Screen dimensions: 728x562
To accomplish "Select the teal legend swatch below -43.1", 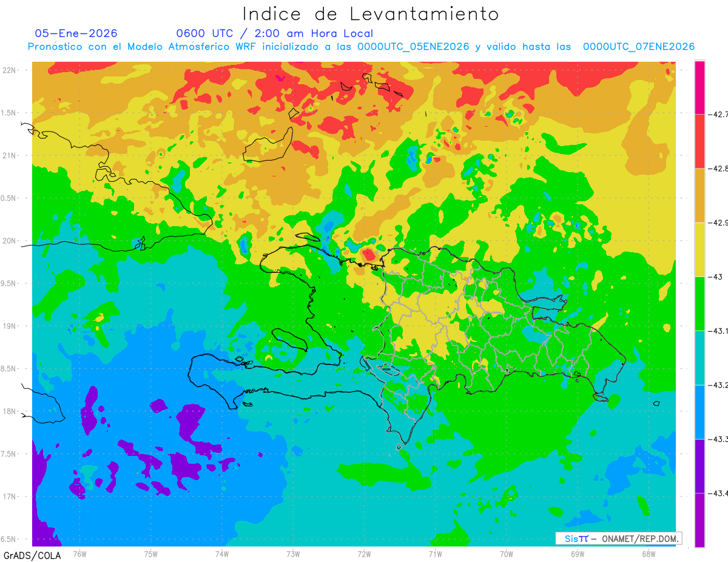I will pyautogui.click(x=699, y=358).
